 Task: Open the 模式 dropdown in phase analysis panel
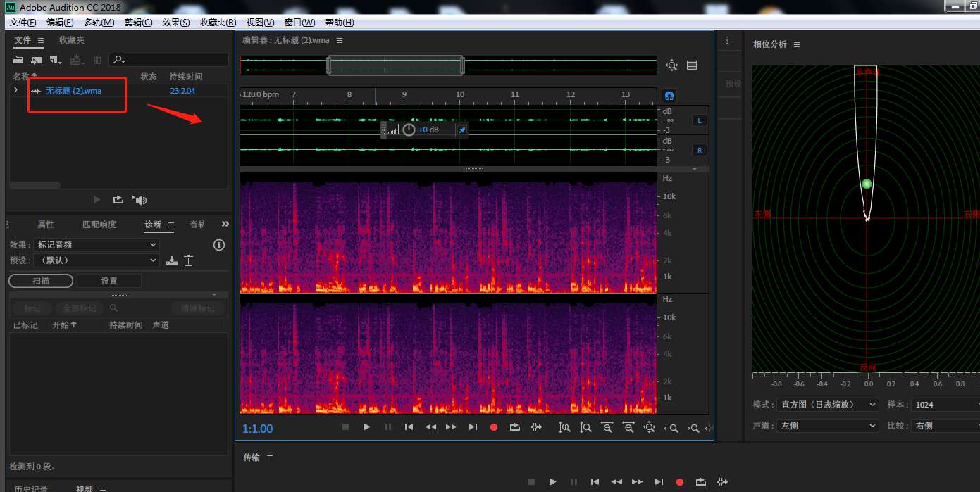pos(827,405)
